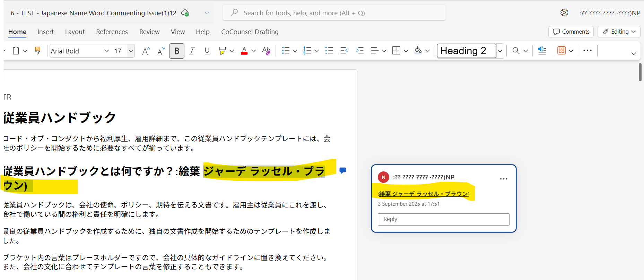Clear all formatting with eraser icon
Image resolution: width=644 pixels, height=280 pixels.
[x=266, y=51]
